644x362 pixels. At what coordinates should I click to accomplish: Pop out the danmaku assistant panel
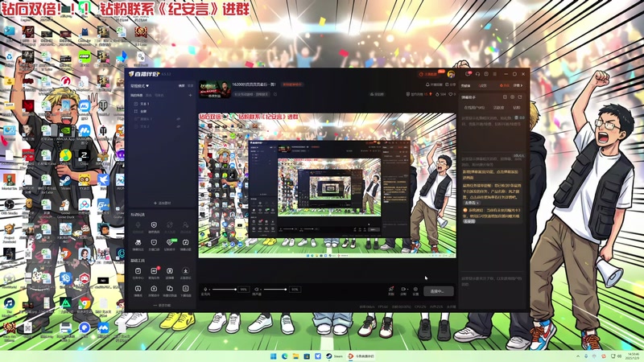point(520,97)
